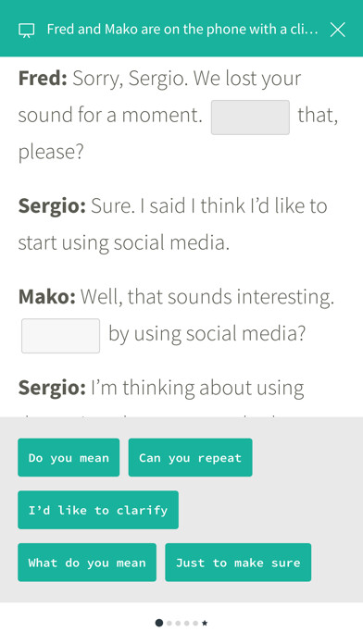The height and width of the screenshot is (644, 363).
Task: Tap the 'Just to make sure' option
Action: click(238, 563)
